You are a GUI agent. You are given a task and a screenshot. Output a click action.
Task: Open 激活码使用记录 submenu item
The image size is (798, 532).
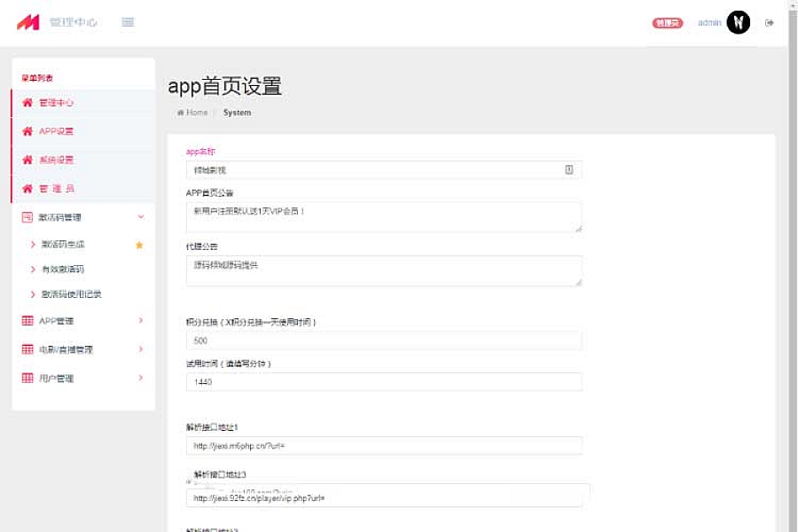click(71, 294)
